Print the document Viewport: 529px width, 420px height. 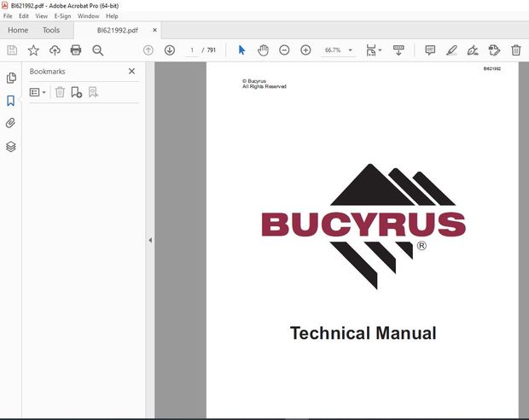(76, 50)
